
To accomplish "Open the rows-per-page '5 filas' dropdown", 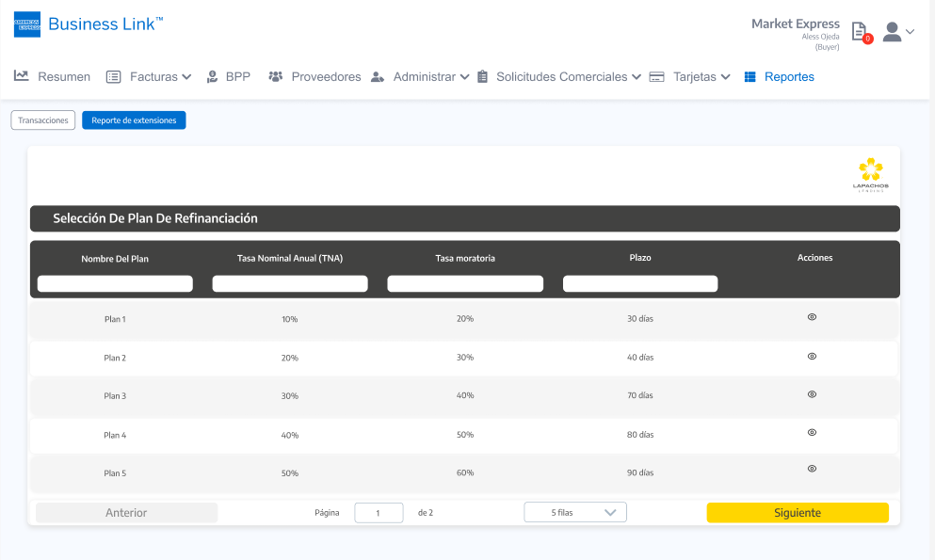I will (575, 512).
